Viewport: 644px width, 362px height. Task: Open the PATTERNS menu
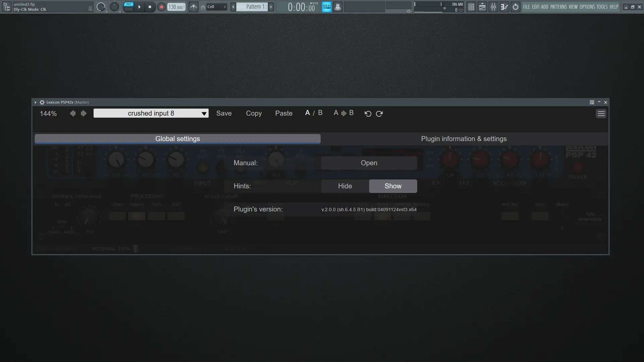pyautogui.click(x=558, y=7)
